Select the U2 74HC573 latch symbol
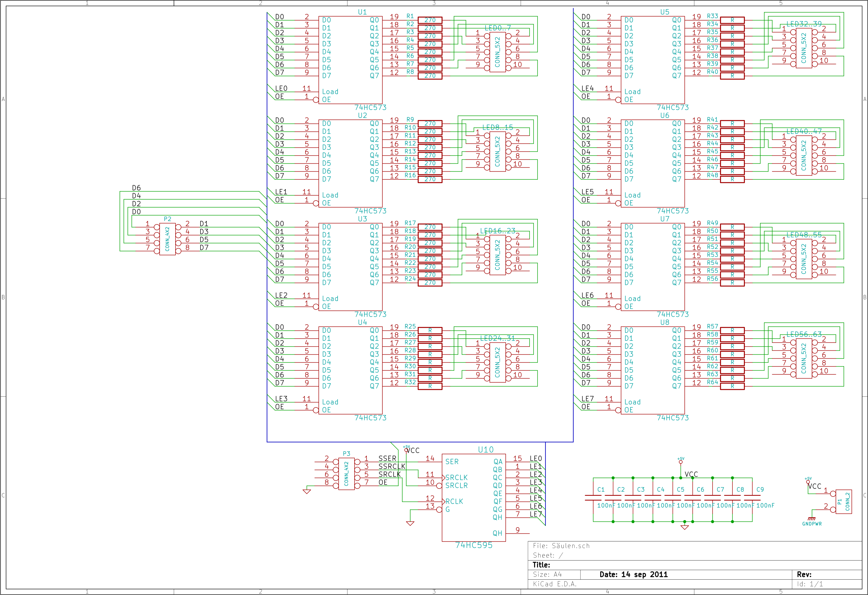868x595 pixels. point(350,163)
